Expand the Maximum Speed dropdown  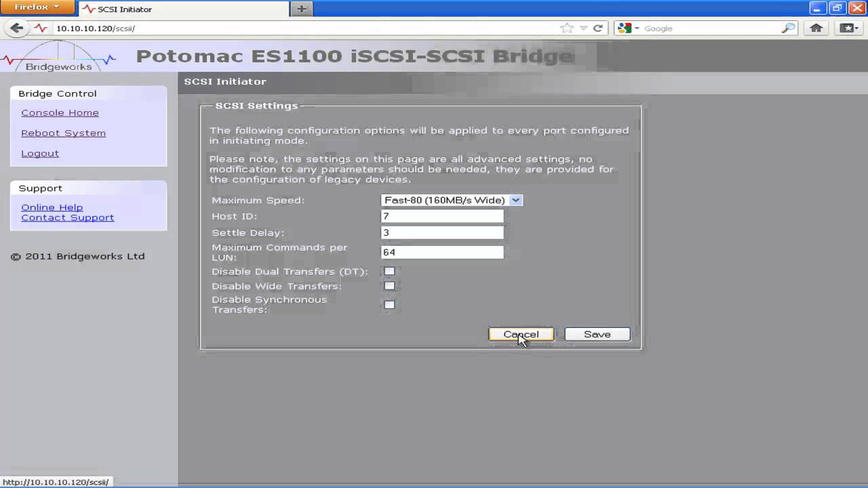pyautogui.click(x=452, y=200)
